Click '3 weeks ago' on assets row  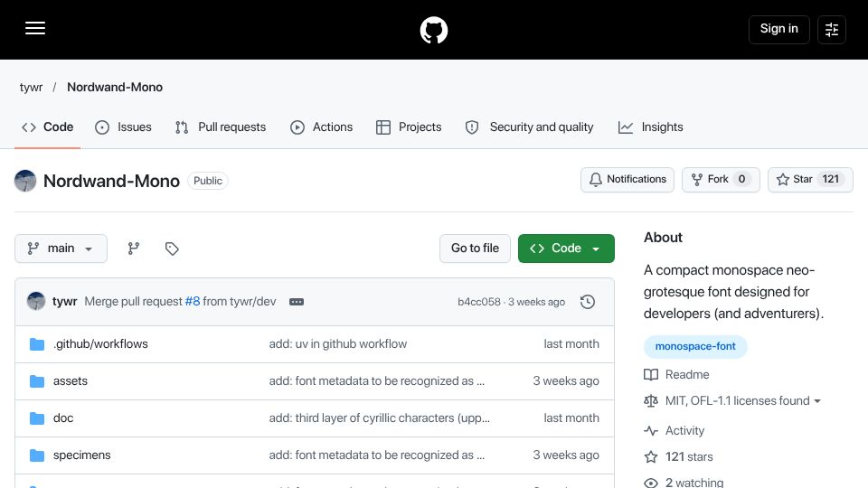point(566,381)
